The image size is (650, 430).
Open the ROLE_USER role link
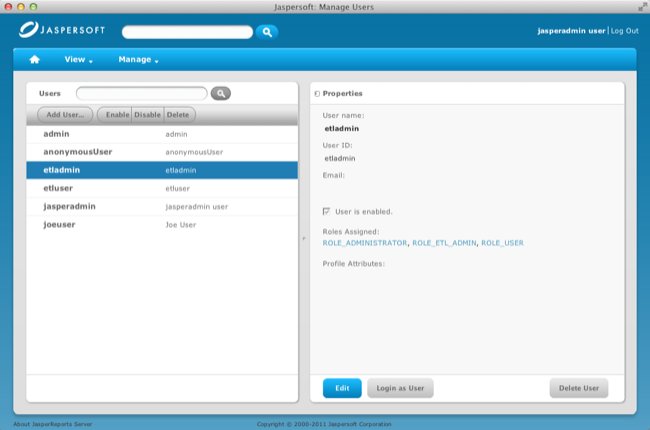pyautogui.click(x=502, y=243)
